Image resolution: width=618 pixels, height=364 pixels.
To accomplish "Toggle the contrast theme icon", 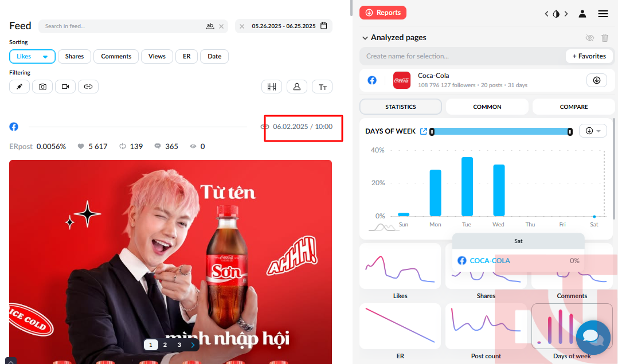I will 556,14.
